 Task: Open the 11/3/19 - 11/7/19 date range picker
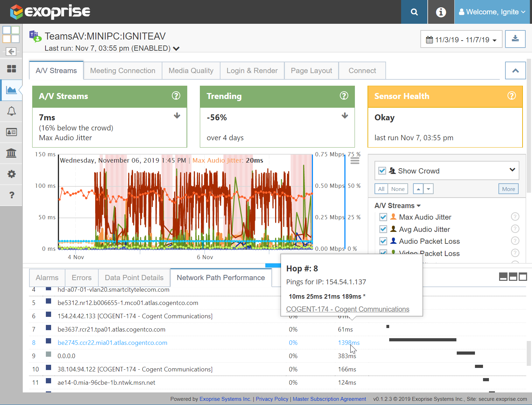click(x=461, y=39)
